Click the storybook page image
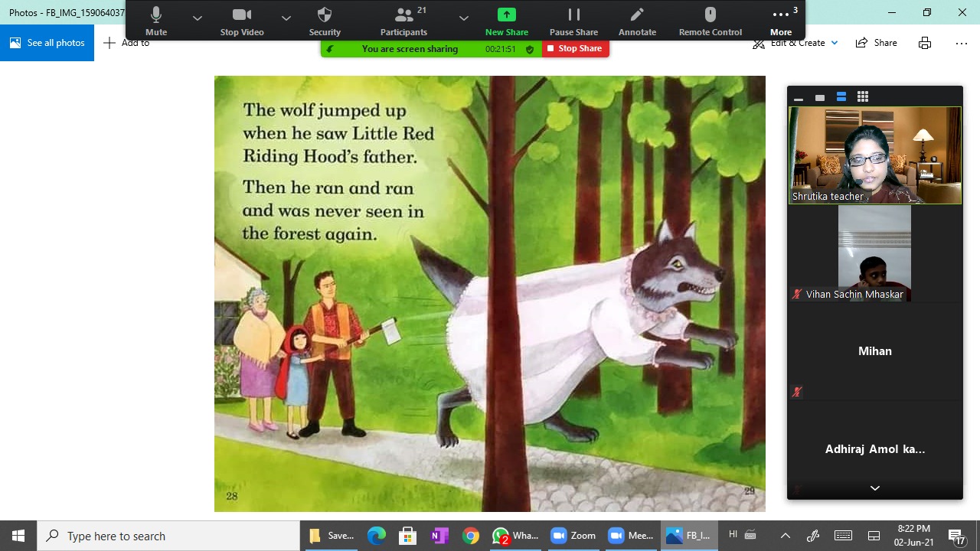Screen dimensions: 980x551 coord(490,294)
